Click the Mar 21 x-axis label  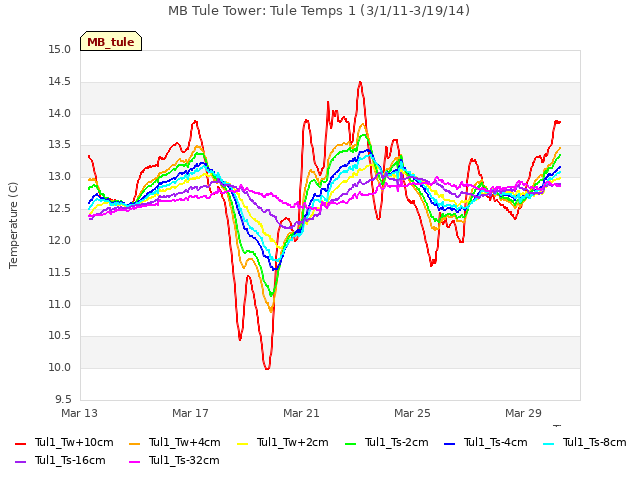tap(301, 413)
